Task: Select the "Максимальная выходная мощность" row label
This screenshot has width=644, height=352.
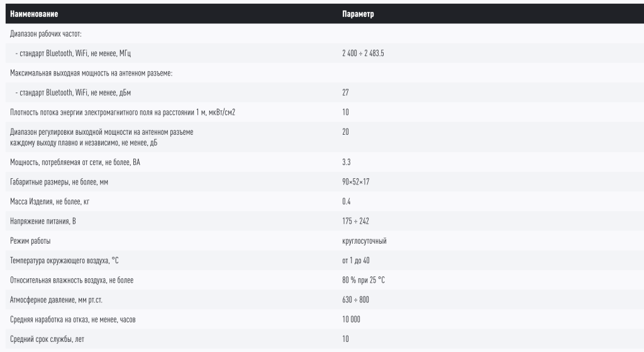Action: [91, 73]
